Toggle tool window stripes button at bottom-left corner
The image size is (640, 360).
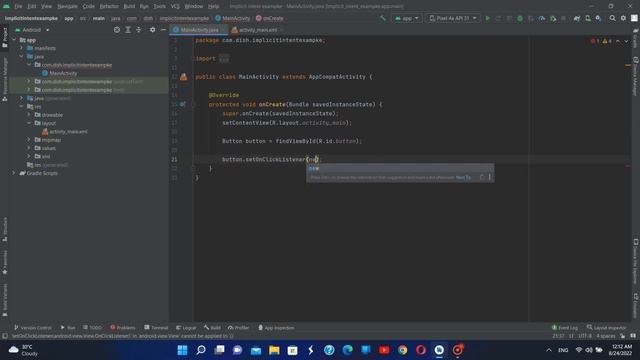4,336
